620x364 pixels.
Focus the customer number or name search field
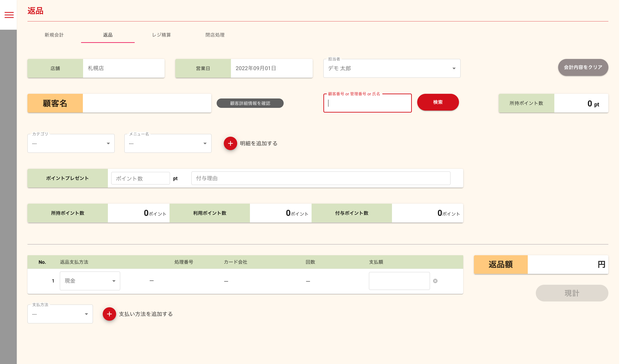[x=367, y=103]
